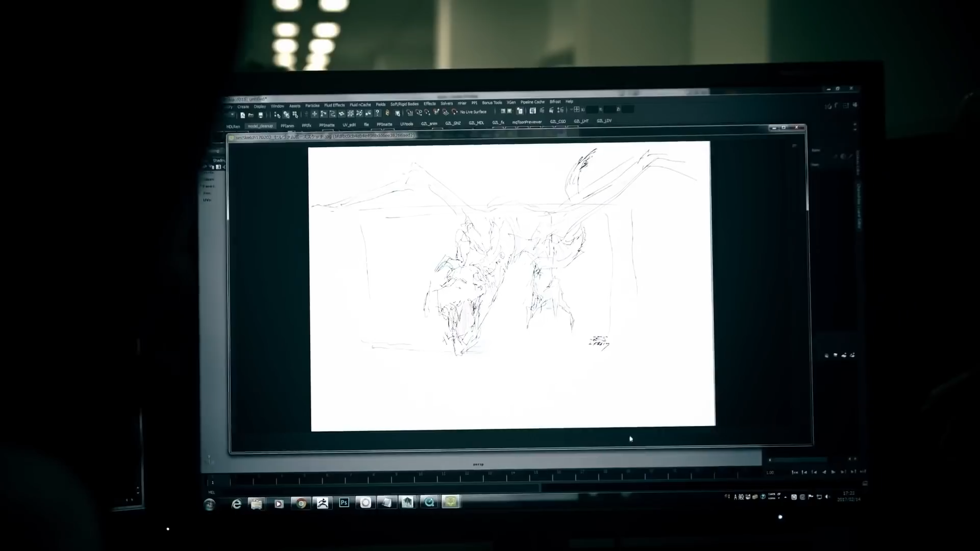Open the menu set dropdown at toolbar start
980x551 pixels.
[231, 116]
